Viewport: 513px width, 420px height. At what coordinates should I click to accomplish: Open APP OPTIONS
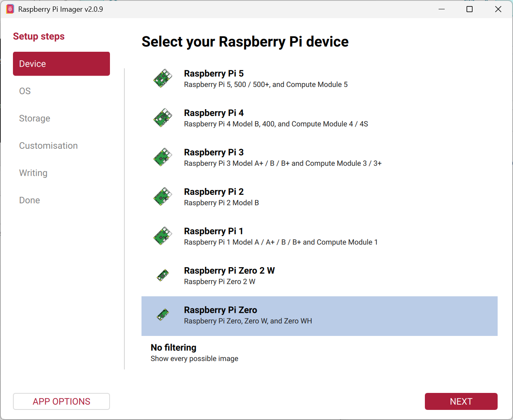61,401
